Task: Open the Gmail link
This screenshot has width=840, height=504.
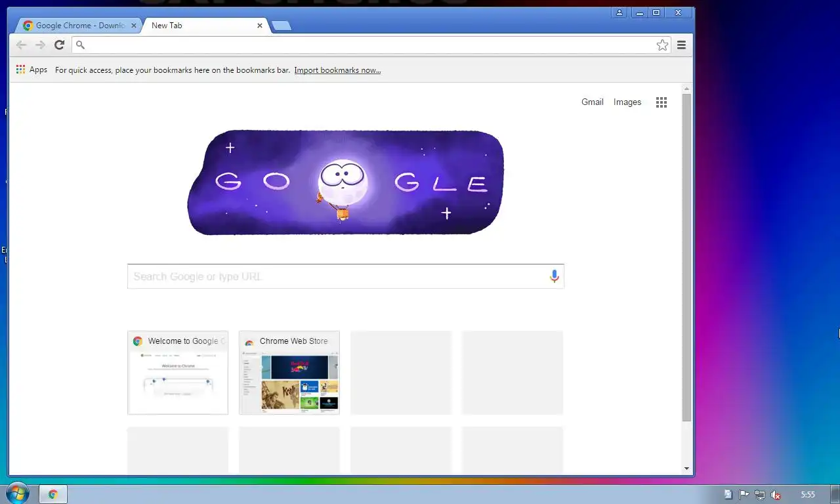Action: click(592, 102)
